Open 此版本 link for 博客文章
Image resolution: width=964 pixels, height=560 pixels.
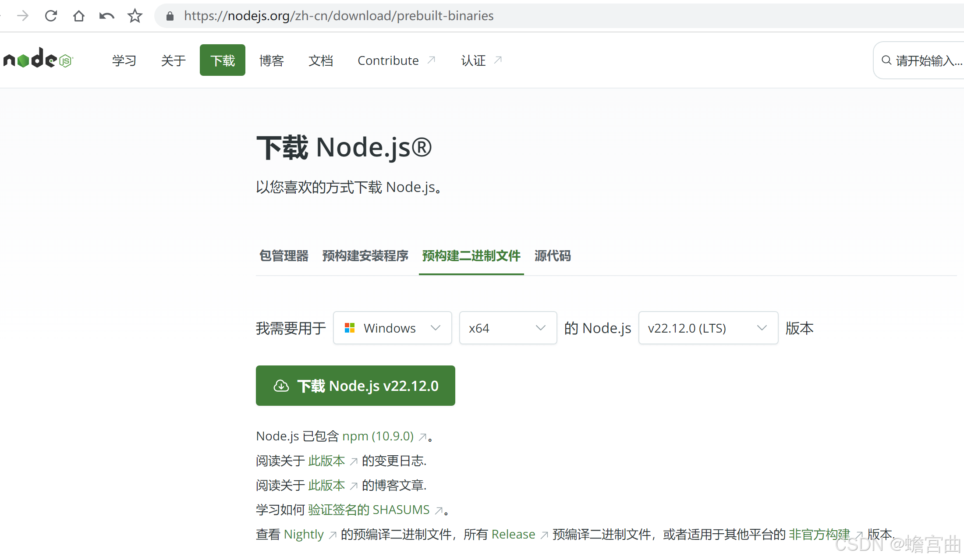326,485
